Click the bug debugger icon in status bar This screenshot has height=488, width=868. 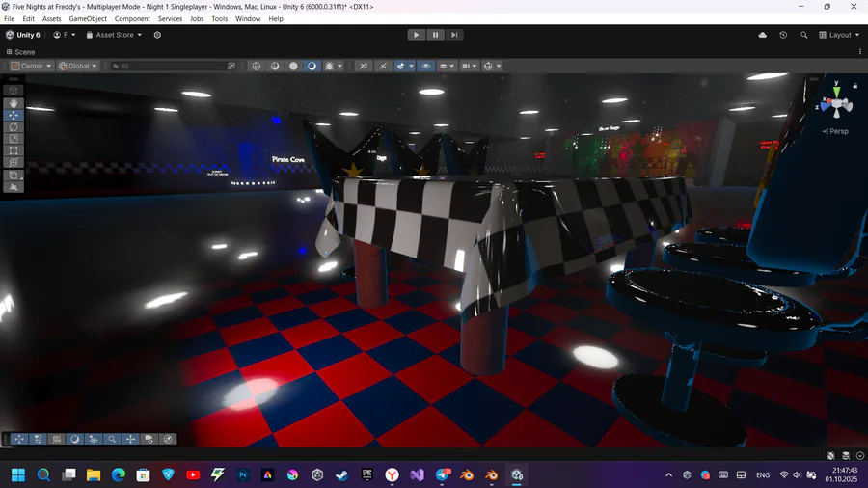(831, 456)
